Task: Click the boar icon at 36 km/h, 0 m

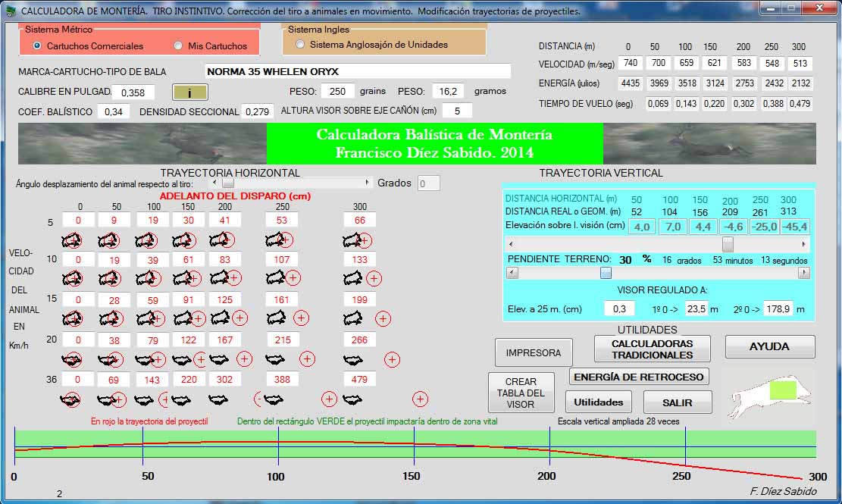Action: point(71,399)
